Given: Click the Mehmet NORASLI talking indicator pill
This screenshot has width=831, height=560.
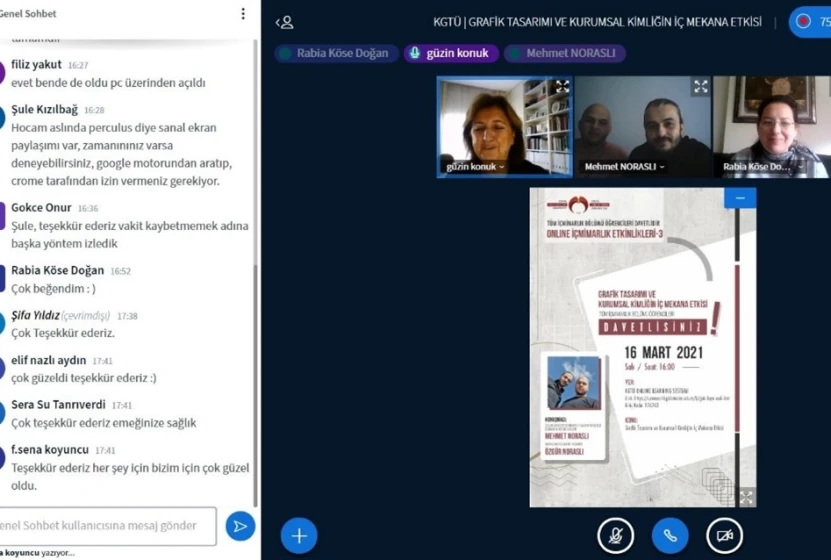Looking at the screenshot, I should tap(562, 53).
